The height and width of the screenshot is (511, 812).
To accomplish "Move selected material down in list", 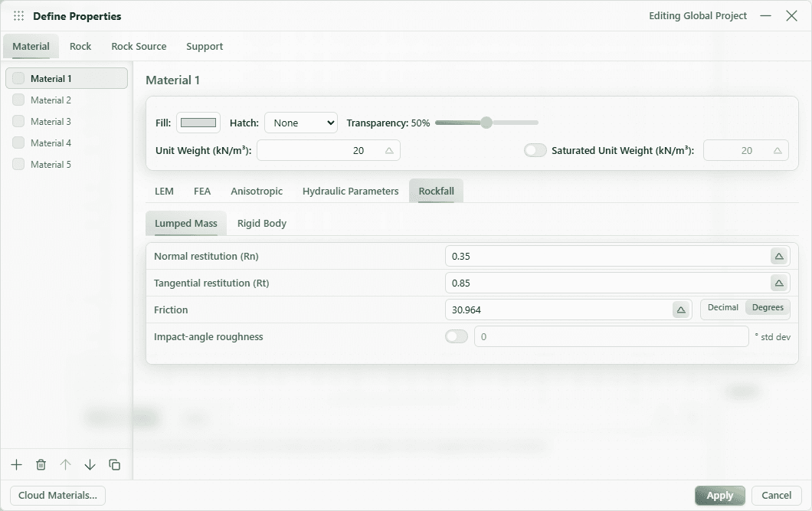I will click(x=90, y=465).
